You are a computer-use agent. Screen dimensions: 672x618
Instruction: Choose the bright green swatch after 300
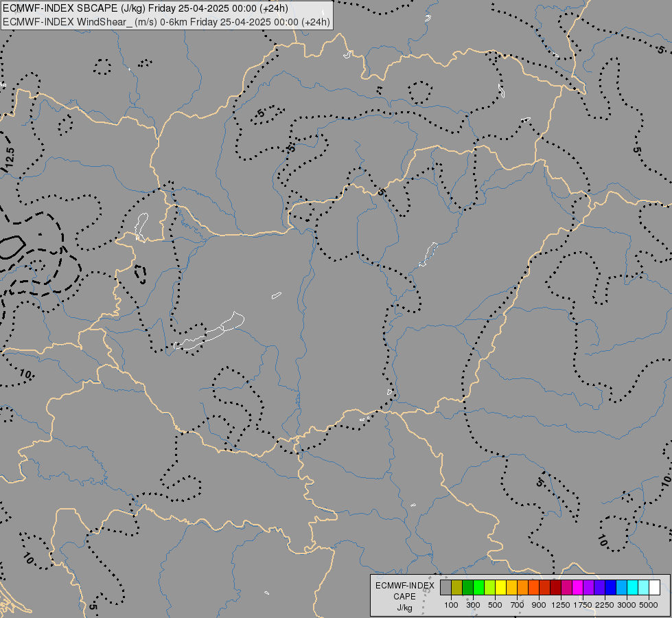[478, 588]
